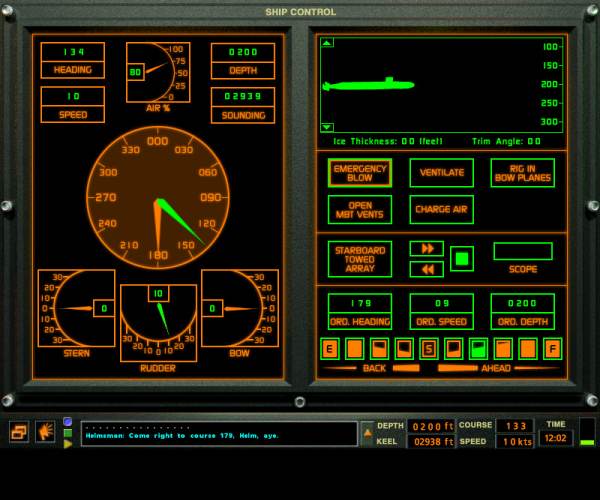
Task: Expand the message history up arrow
Action: [367, 434]
